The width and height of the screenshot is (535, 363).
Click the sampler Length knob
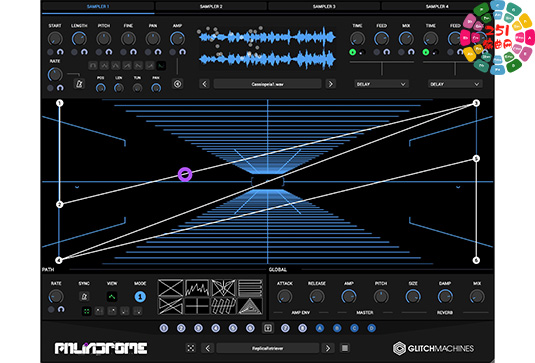pos(79,39)
